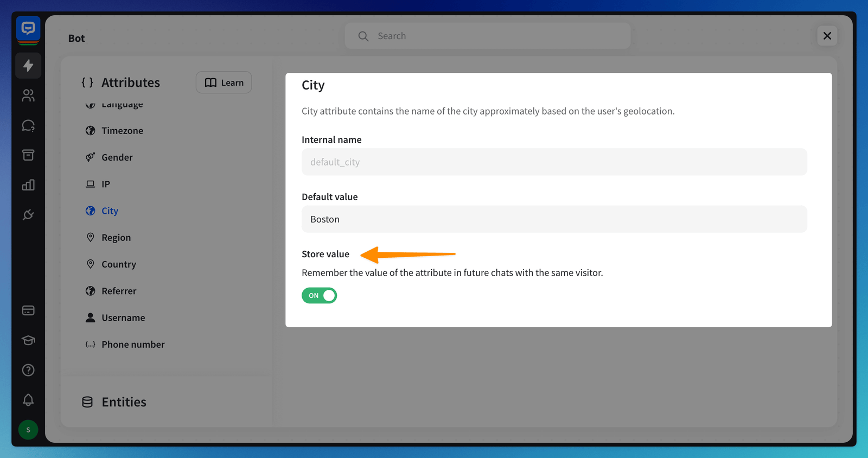Select the Username attribute
The width and height of the screenshot is (868, 458).
(x=123, y=318)
